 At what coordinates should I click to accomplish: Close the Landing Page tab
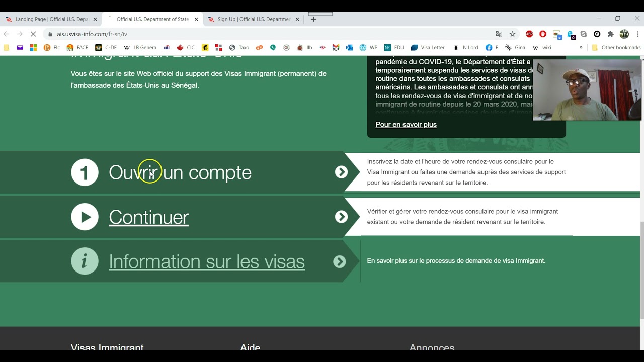click(95, 19)
